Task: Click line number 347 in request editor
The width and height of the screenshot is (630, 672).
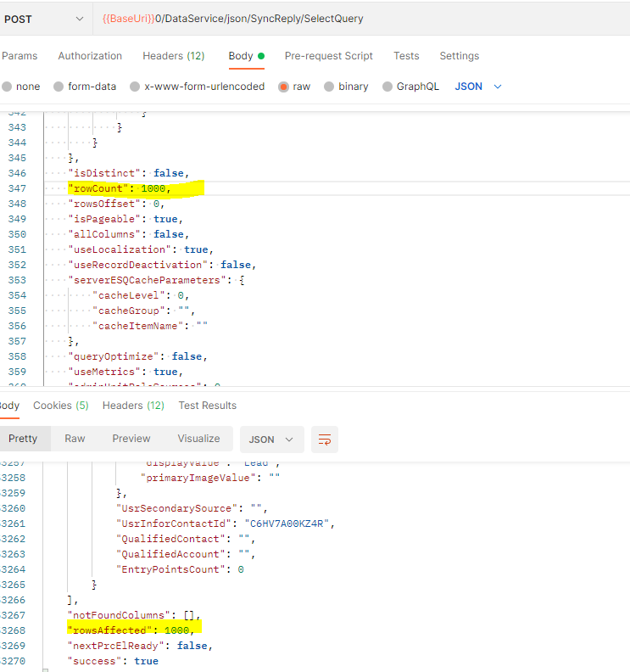Action: pos(17,188)
